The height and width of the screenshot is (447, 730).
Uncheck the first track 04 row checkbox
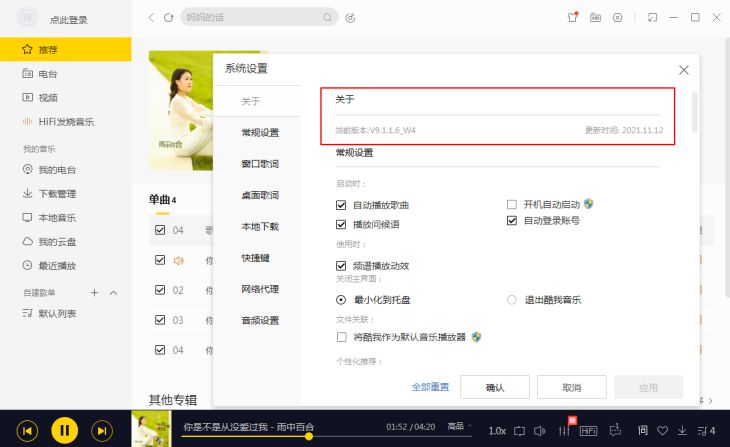(160, 230)
